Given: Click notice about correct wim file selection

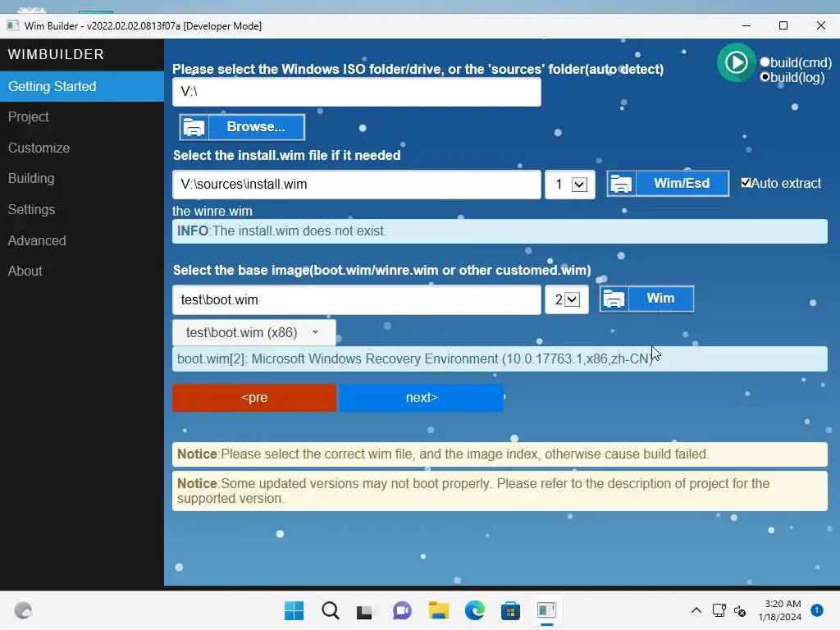Looking at the screenshot, I should [x=500, y=454].
